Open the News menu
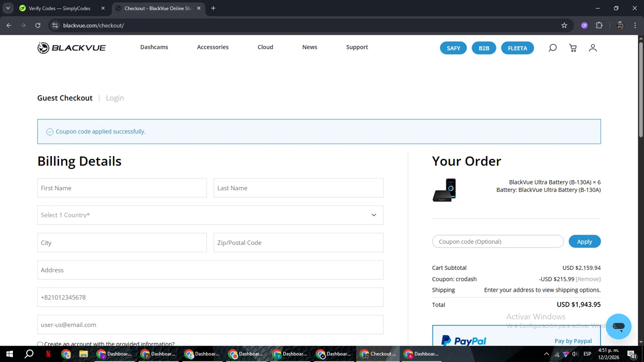644x362 pixels. pos(310,47)
